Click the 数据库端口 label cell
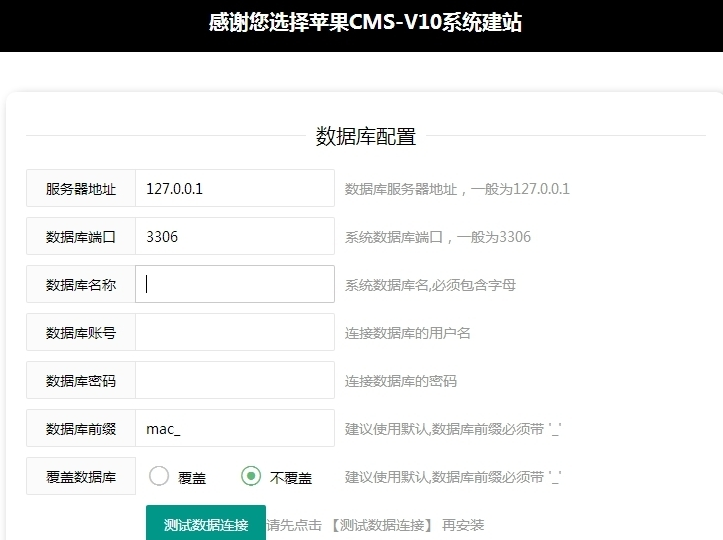The image size is (723, 540). (x=81, y=236)
